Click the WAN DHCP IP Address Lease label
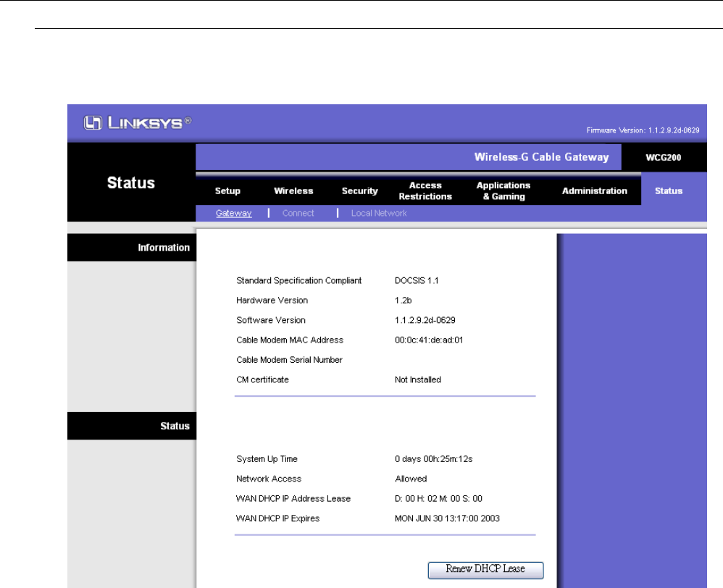Image resolution: width=723 pixels, height=588 pixels. (x=293, y=499)
